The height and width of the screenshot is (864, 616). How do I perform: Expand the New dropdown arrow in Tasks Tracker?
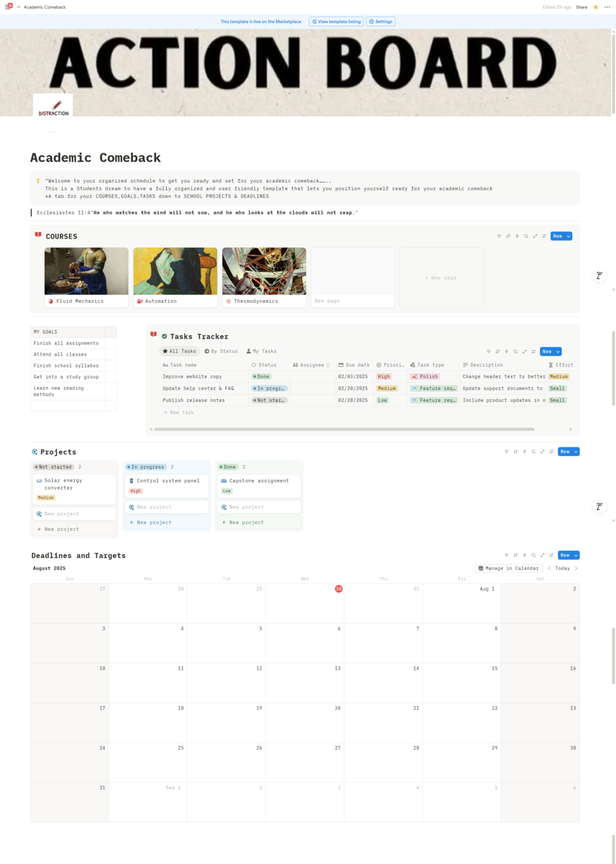pyautogui.click(x=558, y=352)
